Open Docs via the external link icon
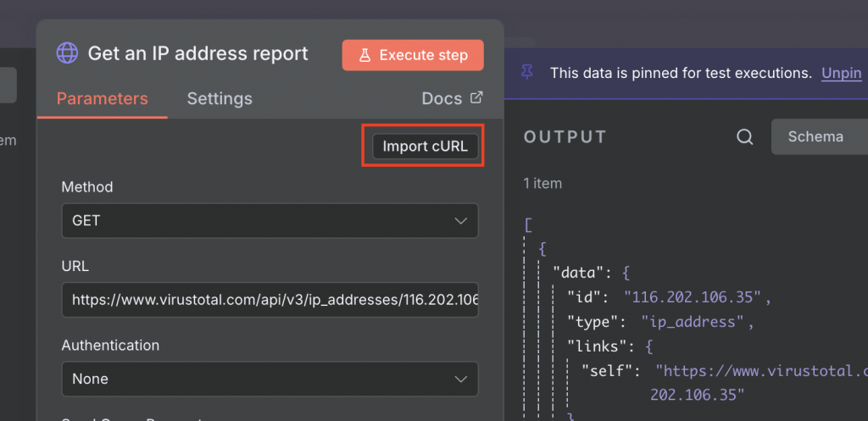This screenshot has width=868, height=421. [476, 97]
